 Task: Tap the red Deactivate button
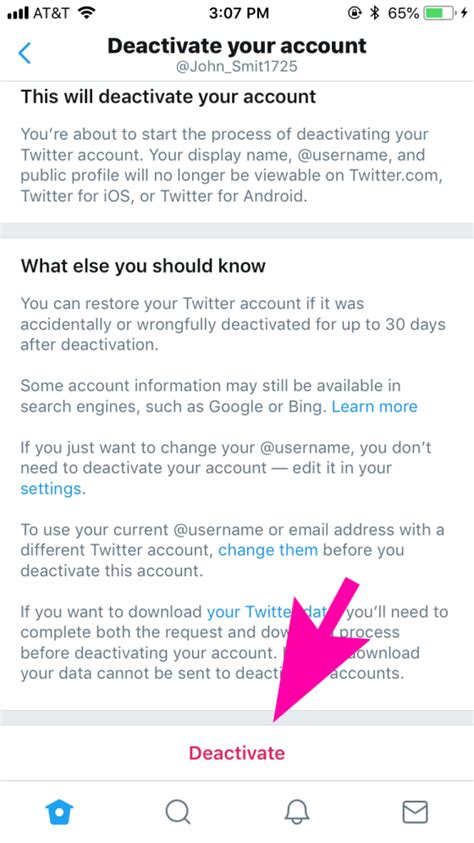(x=236, y=753)
